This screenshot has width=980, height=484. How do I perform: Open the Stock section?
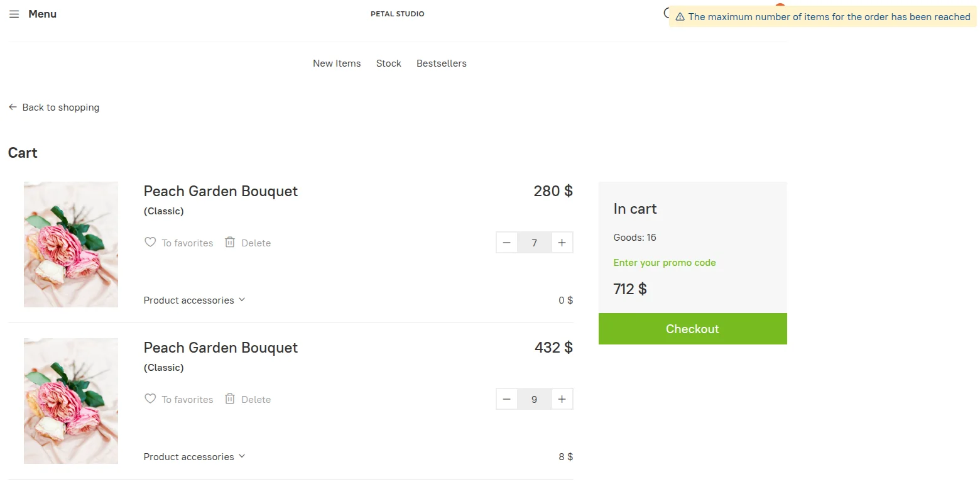[389, 63]
